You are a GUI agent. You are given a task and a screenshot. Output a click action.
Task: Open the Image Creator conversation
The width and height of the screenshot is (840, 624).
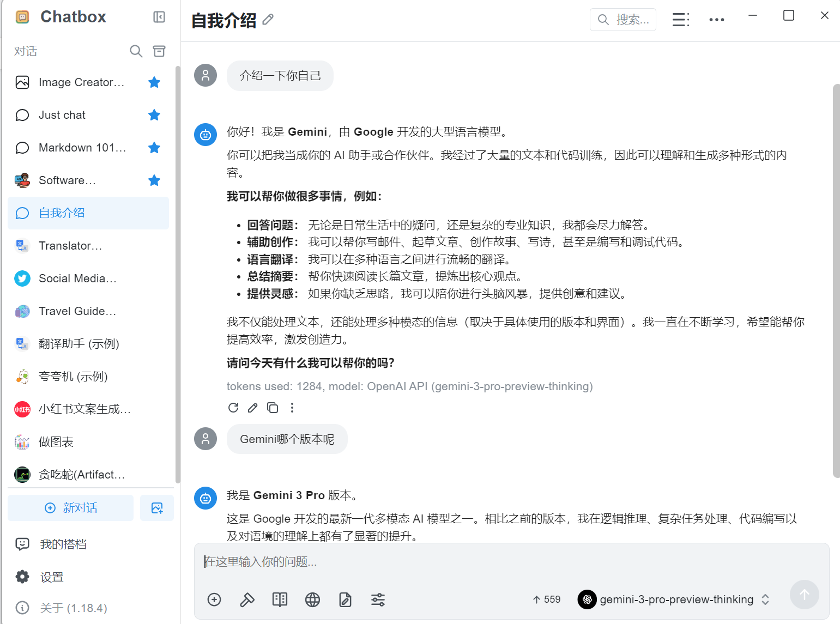(x=88, y=82)
